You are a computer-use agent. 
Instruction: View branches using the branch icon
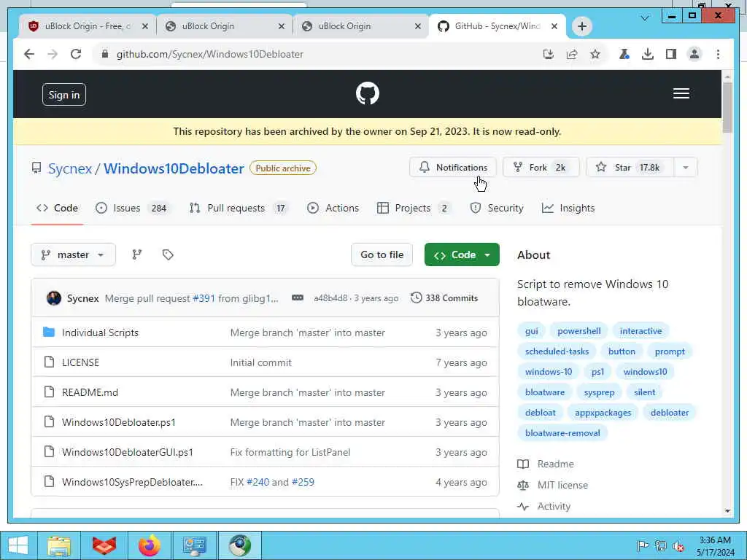point(136,254)
